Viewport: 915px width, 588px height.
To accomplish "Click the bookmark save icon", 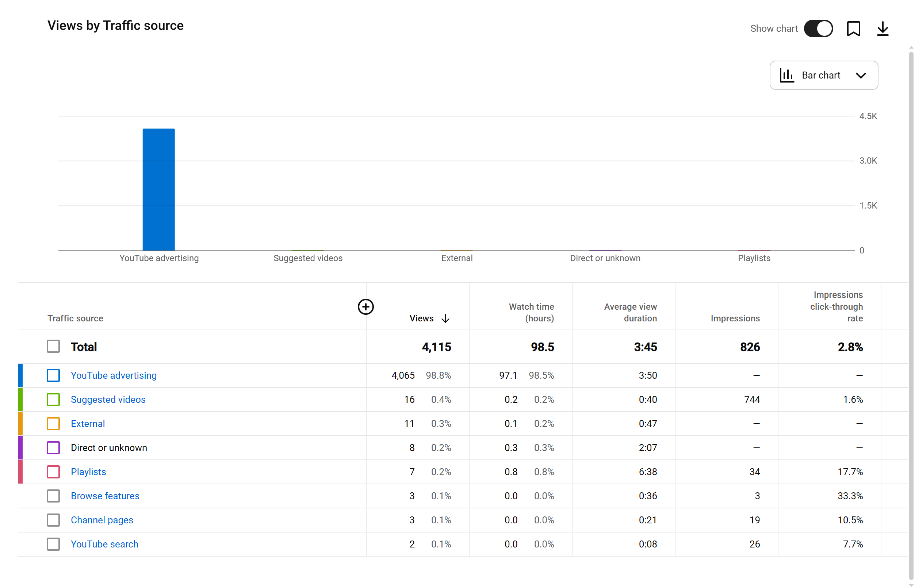I will [x=853, y=28].
